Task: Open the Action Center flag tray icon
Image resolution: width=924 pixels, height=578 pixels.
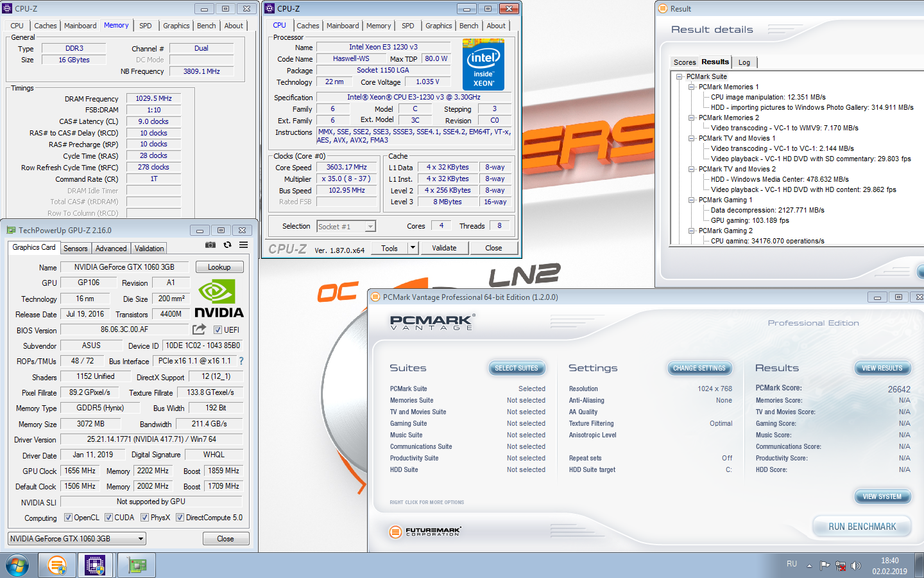Action: [825, 566]
